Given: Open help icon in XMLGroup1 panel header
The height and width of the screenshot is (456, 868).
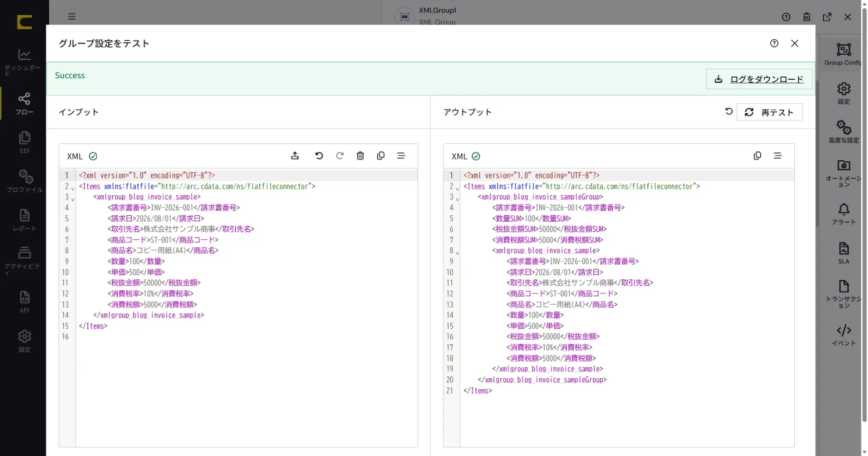Looking at the screenshot, I should pyautogui.click(x=786, y=17).
